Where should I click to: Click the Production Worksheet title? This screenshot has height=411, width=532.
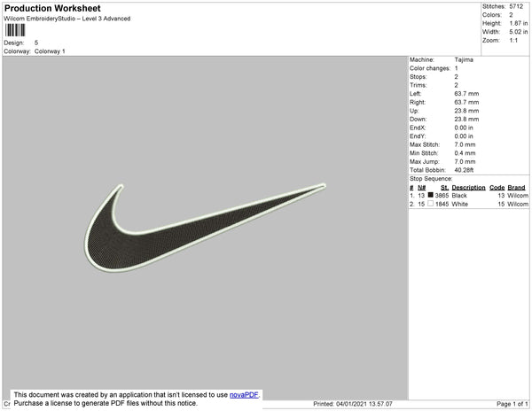point(52,9)
